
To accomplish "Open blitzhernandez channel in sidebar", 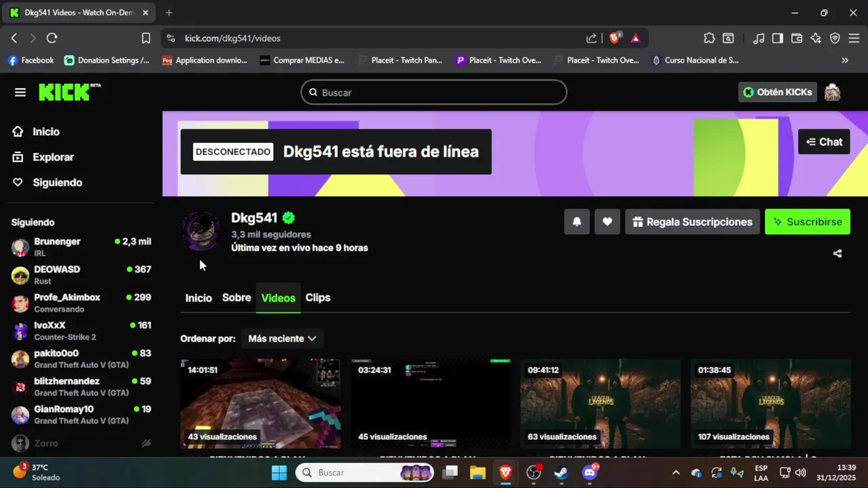I will [x=81, y=387].
